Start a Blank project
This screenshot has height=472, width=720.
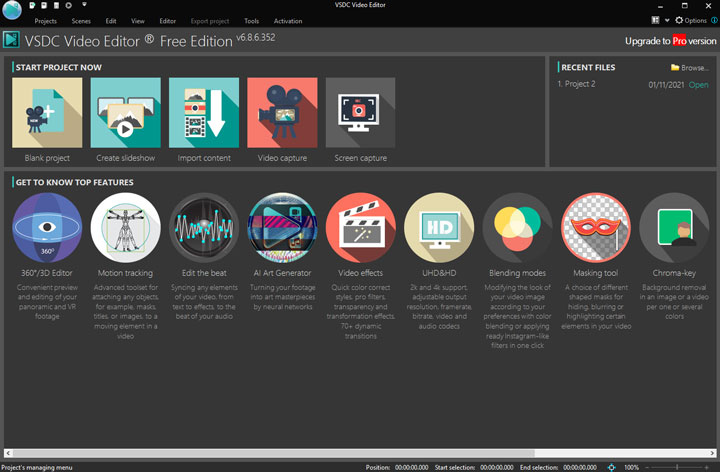point(47,112)
